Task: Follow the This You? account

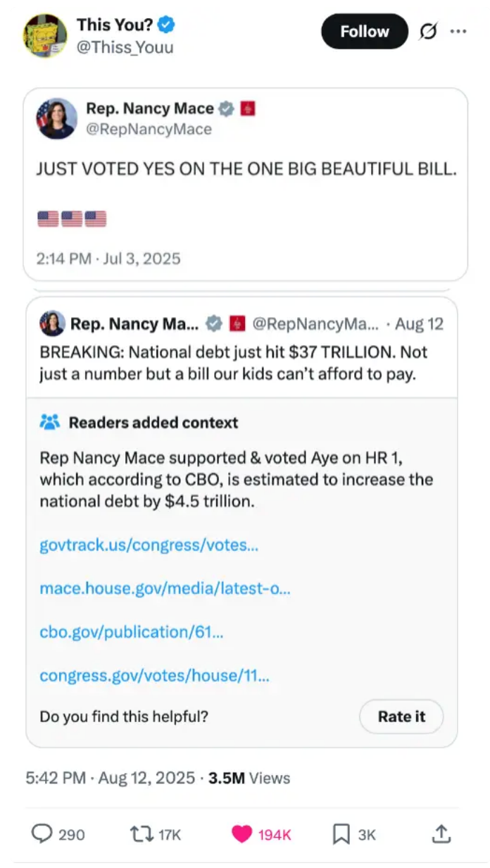Action: 364,32
